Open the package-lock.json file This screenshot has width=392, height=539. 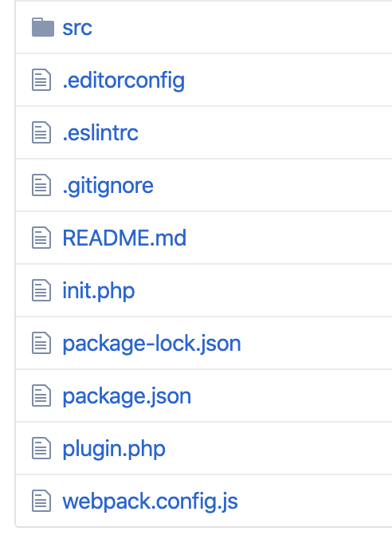(152, 344)
